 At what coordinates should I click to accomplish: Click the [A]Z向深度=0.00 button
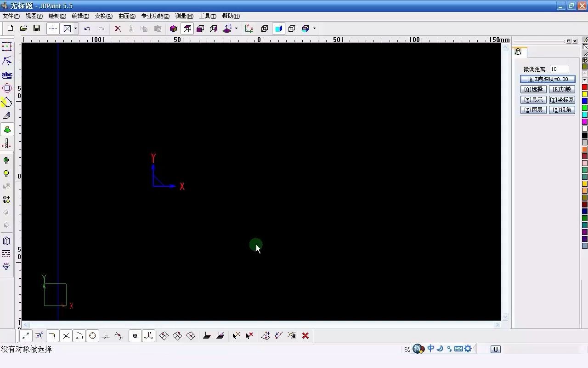click(548, 79)
